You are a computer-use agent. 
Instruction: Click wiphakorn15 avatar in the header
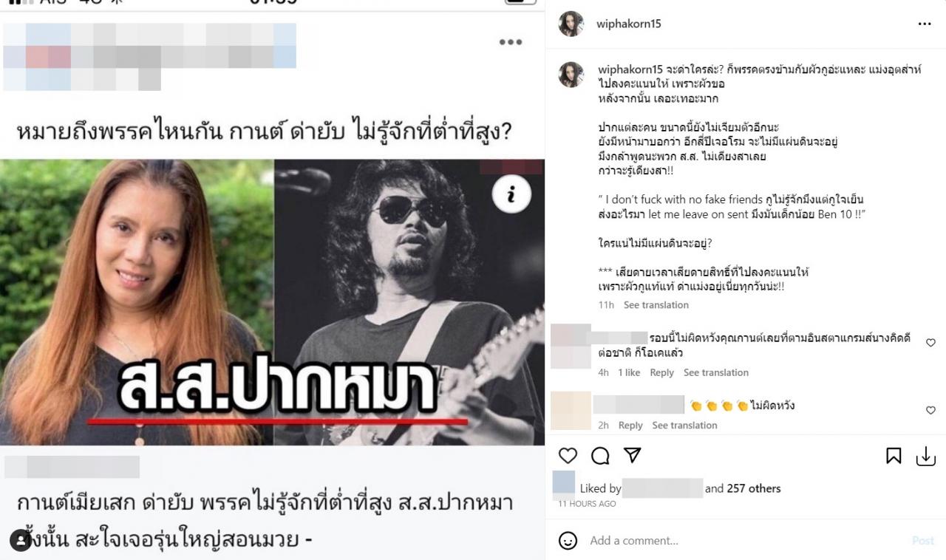point(571,24)
